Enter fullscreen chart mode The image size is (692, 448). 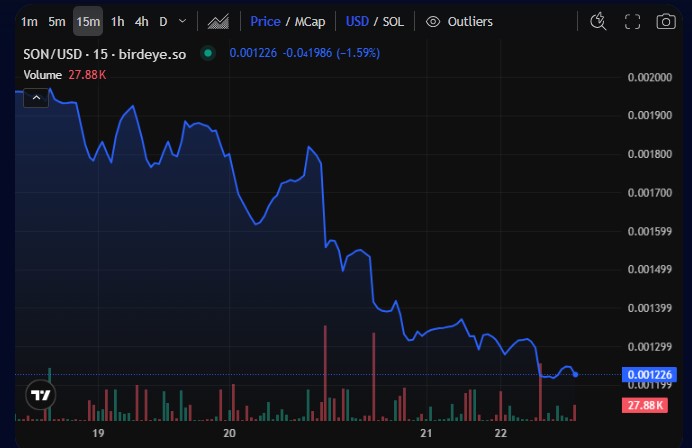[632, 21]
